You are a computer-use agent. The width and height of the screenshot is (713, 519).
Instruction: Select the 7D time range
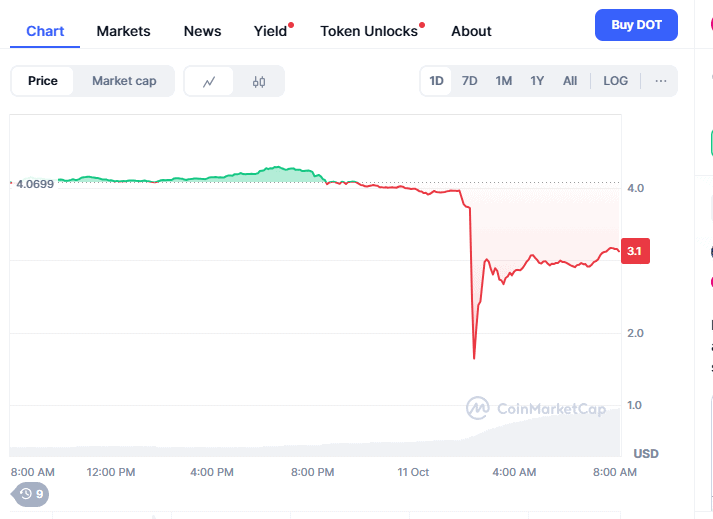point(470,81)
